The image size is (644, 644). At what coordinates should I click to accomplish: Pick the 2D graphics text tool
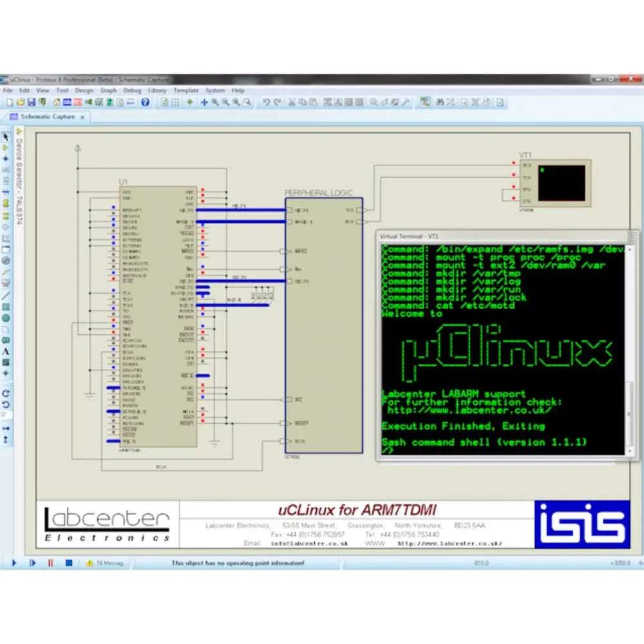click(5, 350)
